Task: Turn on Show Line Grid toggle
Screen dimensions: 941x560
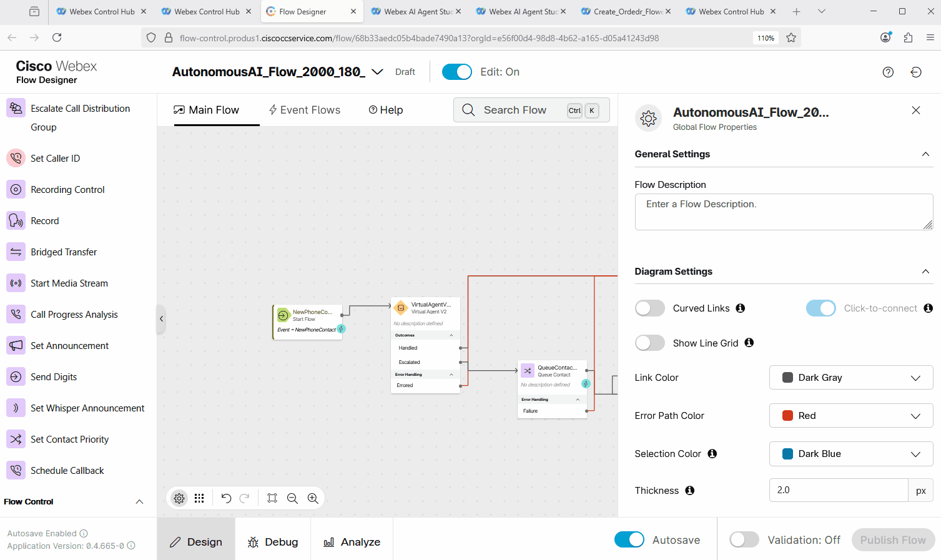Action: [x=650, y=343]
